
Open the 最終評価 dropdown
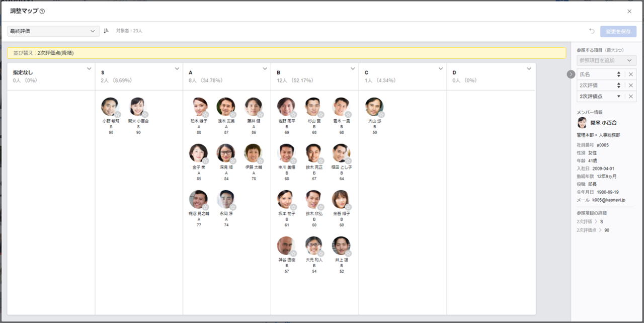(53, 31)
